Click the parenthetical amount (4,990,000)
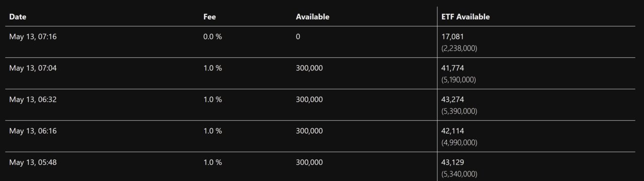Screen dimensions: 644x181 [x=459, y=142]
